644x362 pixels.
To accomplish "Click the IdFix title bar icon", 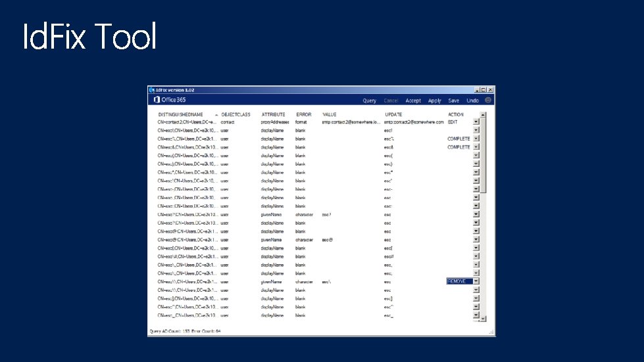I will click(151, 90).
